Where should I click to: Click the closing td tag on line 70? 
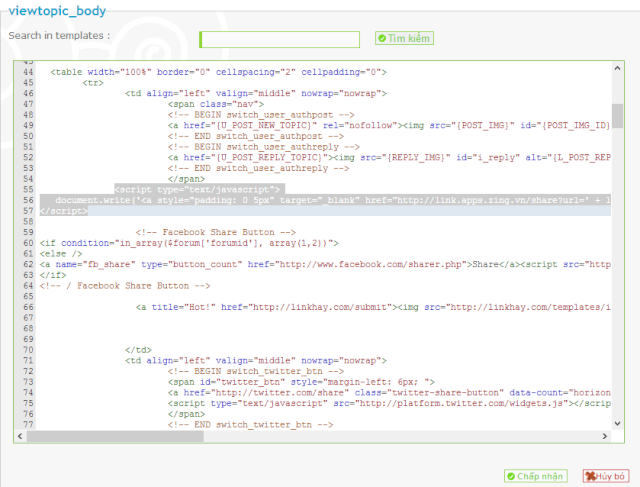[138, 350]
